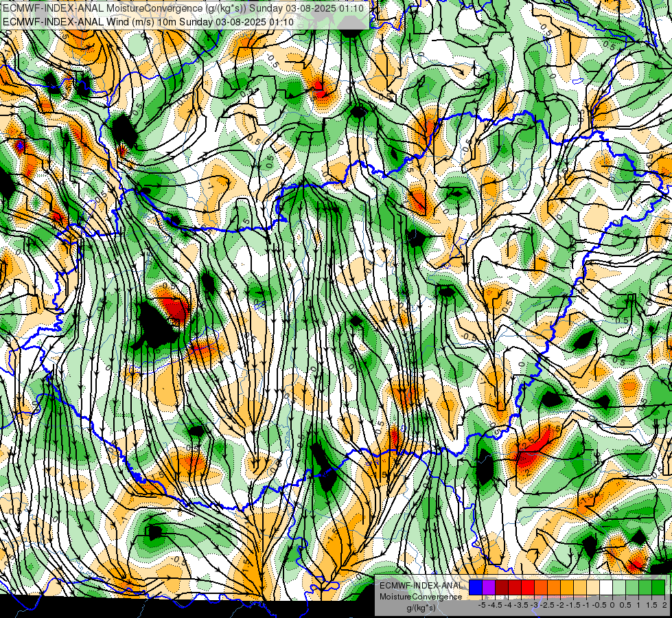Select the palest green swatch between 0 and 0.5

[x=619, y=587]
